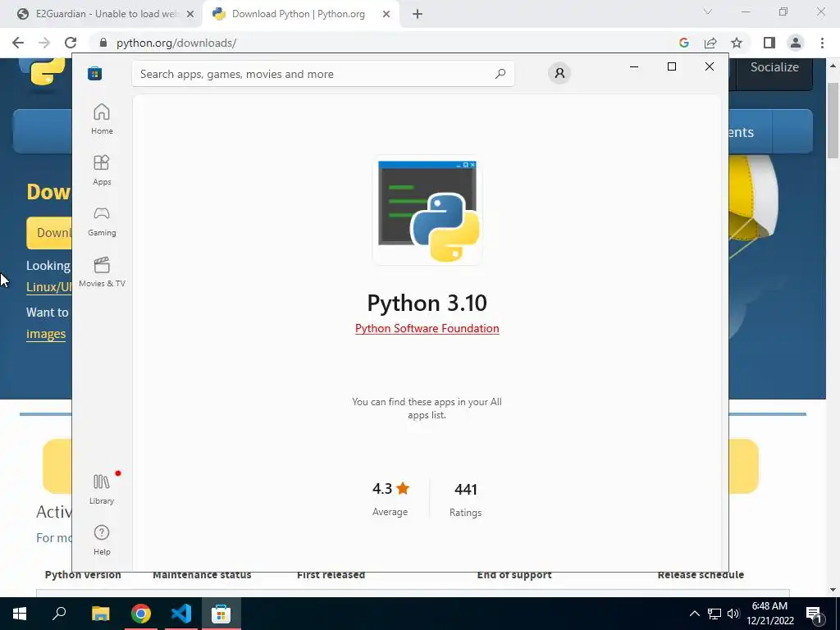Open Windows taskbar search
Image resolution: width=840 pixels, height=630 pixels.
coord(59,614)
